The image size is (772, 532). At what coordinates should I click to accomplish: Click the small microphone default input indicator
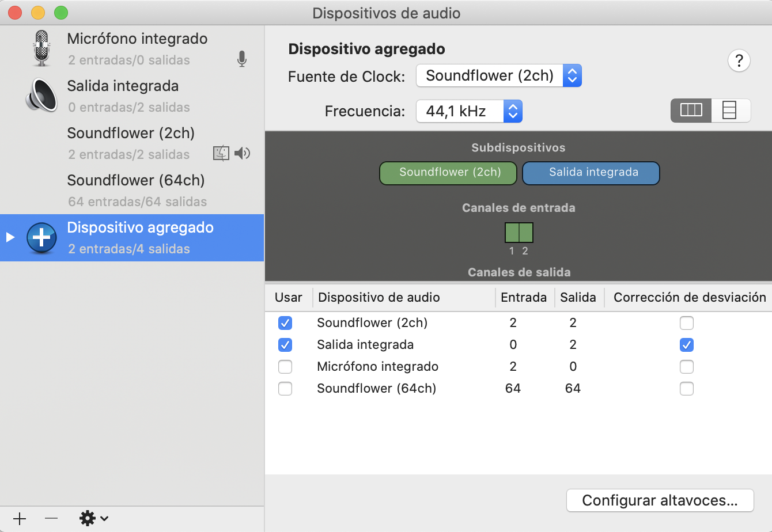click(x=243, y=59)
